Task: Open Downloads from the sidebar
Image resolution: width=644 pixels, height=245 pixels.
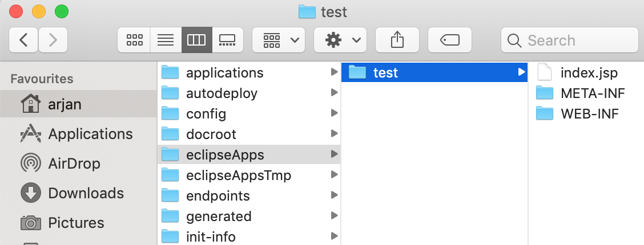Action: [86, 193]
